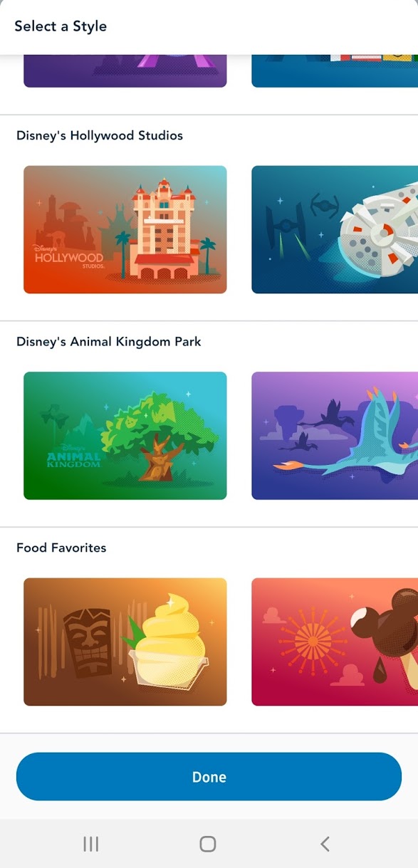
Task: Go to Android home screen
Action: (x=207, y=844)
